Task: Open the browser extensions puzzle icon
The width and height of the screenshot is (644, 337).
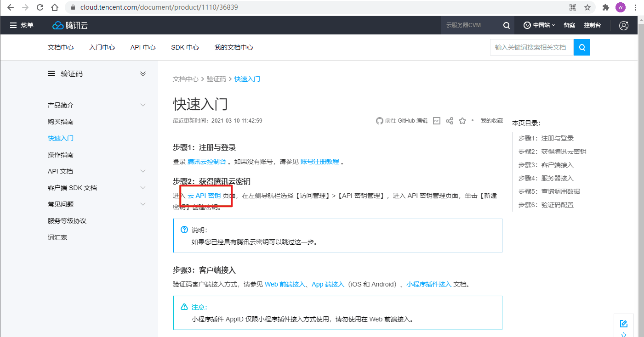Action: coord(606,7)
